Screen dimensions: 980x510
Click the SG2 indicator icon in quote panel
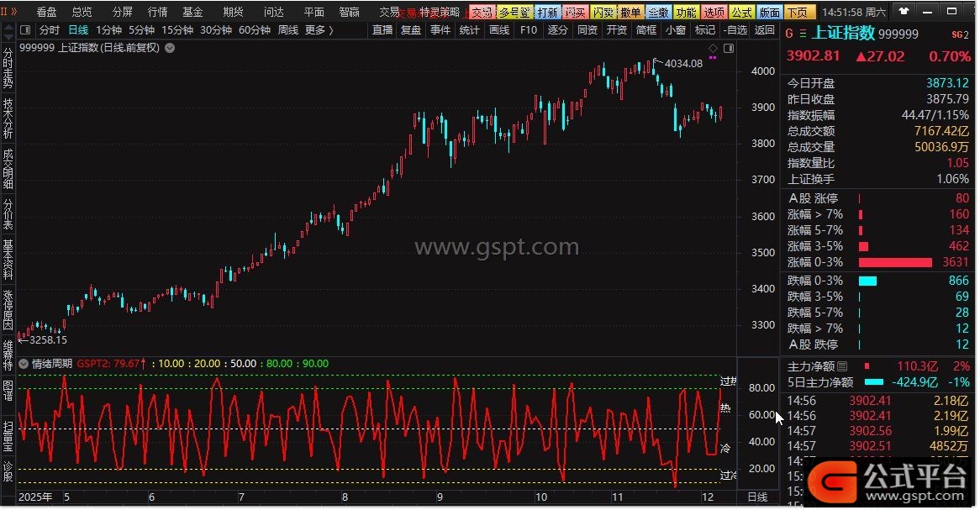tap(961, 34)
